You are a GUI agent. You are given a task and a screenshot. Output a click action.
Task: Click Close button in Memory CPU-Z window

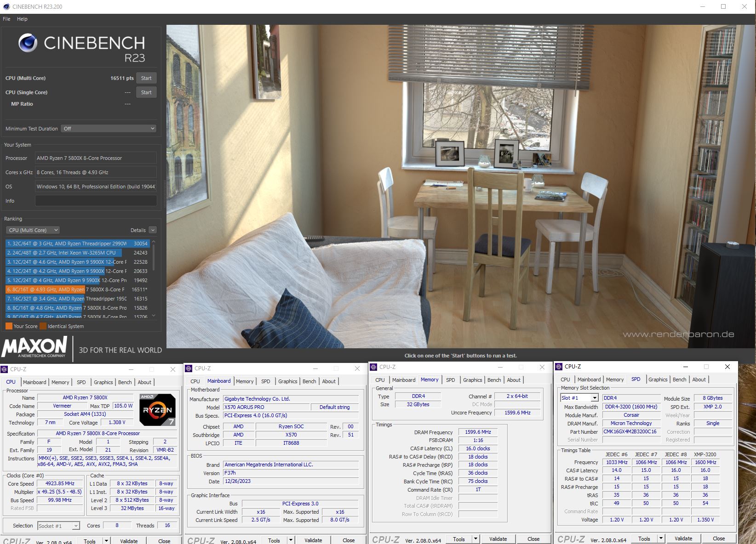(x=533, y=539)
